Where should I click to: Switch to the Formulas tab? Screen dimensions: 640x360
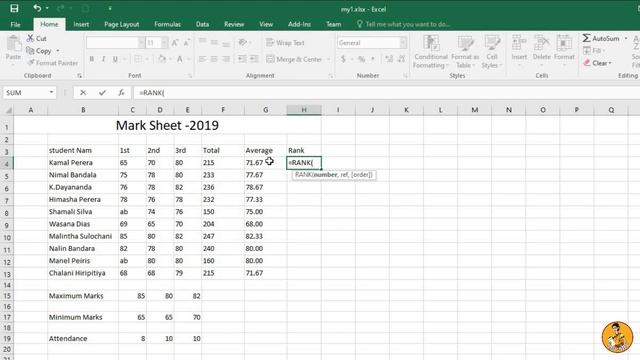(x=167, y=24)
